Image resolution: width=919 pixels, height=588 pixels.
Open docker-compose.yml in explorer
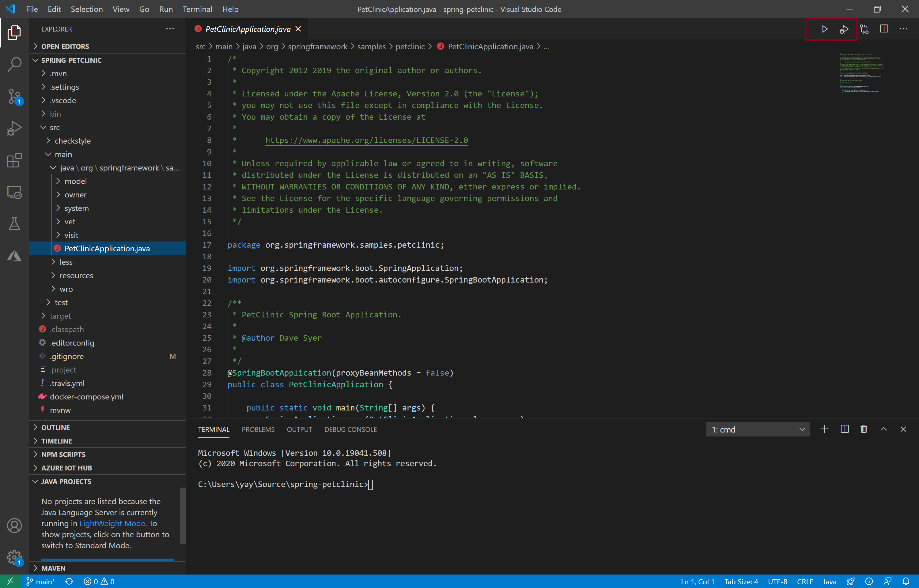108,397
